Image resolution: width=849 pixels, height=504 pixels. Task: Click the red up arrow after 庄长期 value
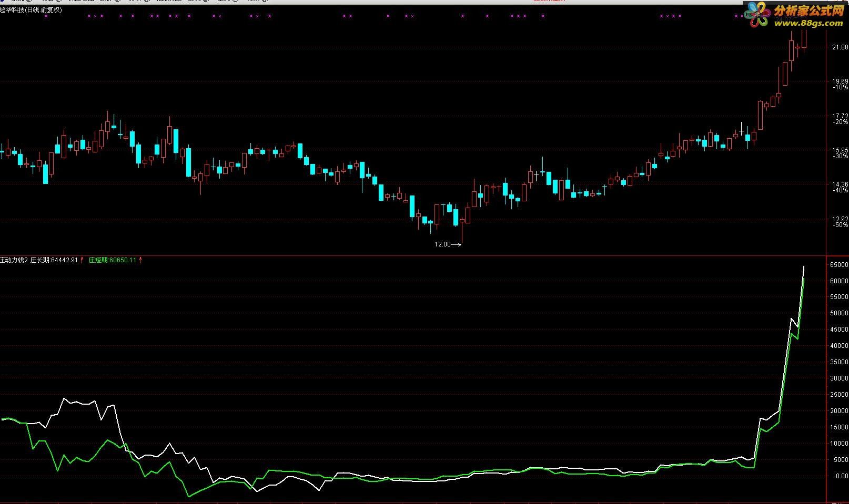point(82,260)
